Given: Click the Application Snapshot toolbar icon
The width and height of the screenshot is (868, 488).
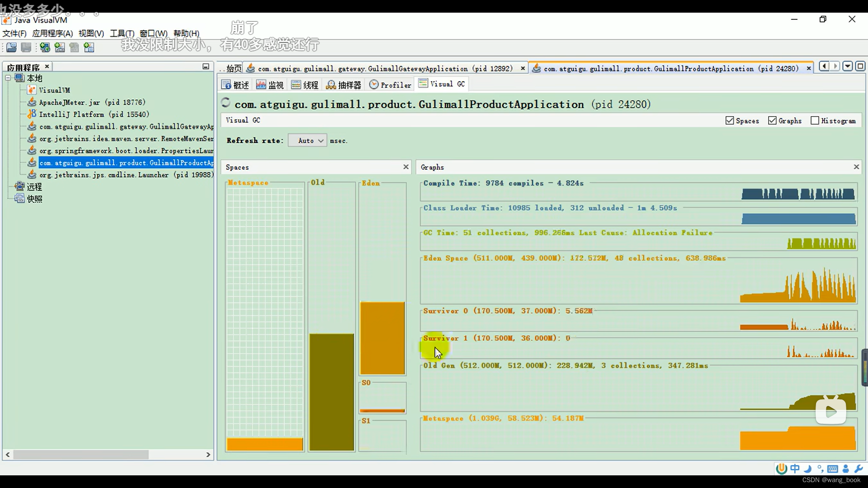Looking at the screenshot, I should click(x=89, y=47).
